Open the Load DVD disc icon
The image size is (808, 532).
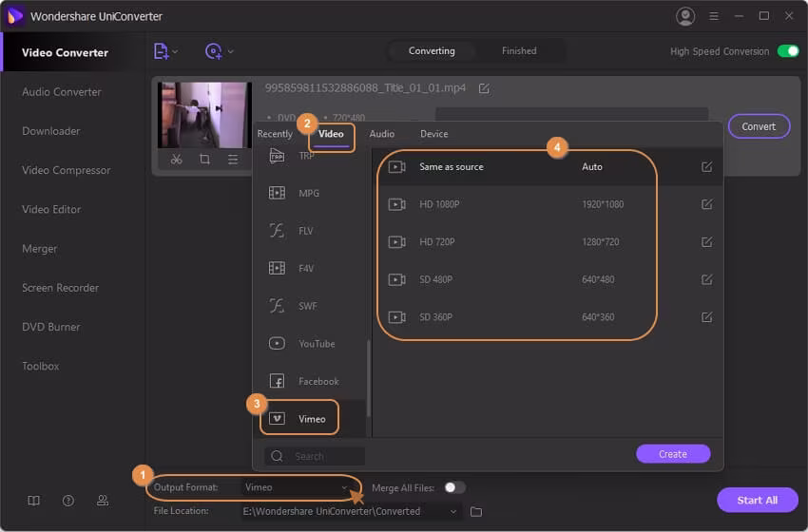click(x=213, y=51)
